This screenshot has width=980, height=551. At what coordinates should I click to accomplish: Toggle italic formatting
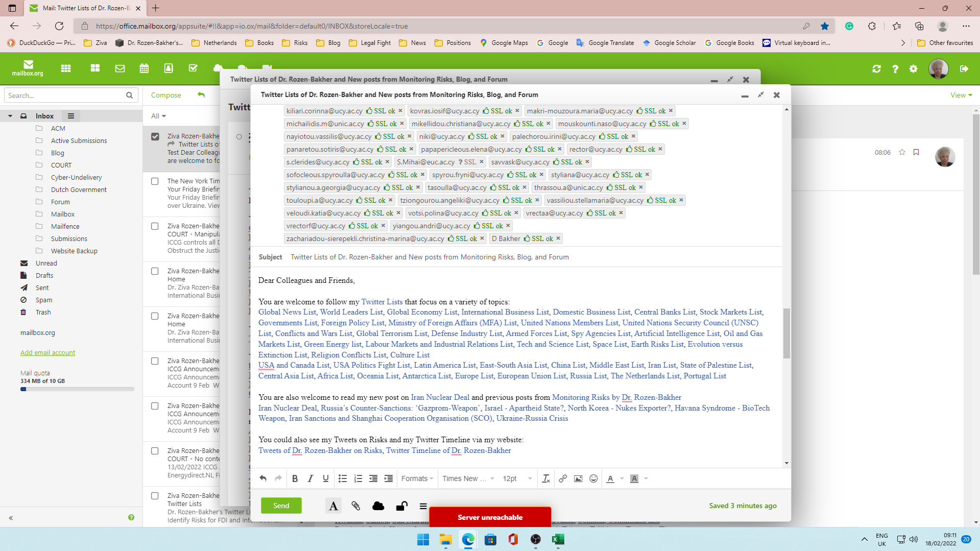tap(310, 478)
